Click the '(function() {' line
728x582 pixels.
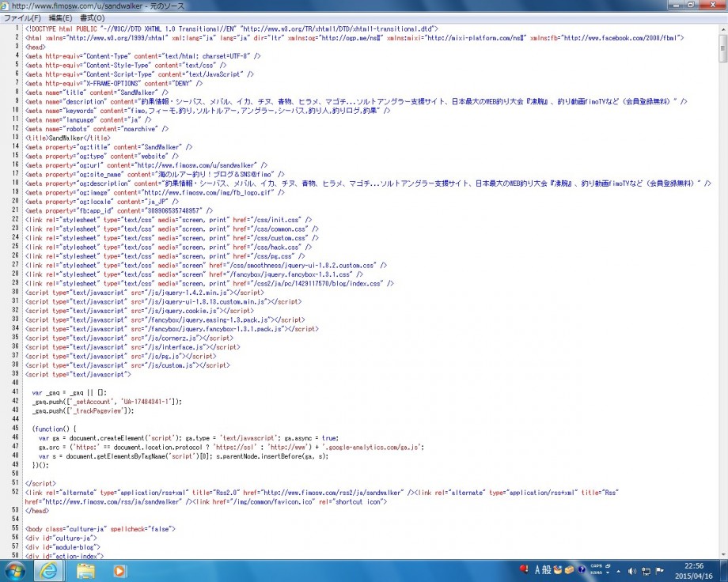54,429
